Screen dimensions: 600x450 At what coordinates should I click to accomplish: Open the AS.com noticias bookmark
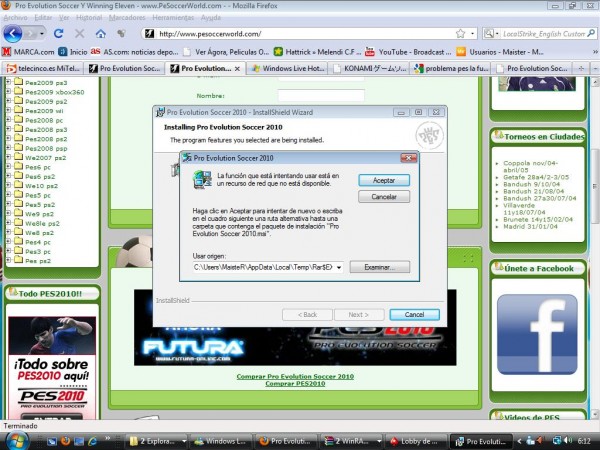(134, 52)
